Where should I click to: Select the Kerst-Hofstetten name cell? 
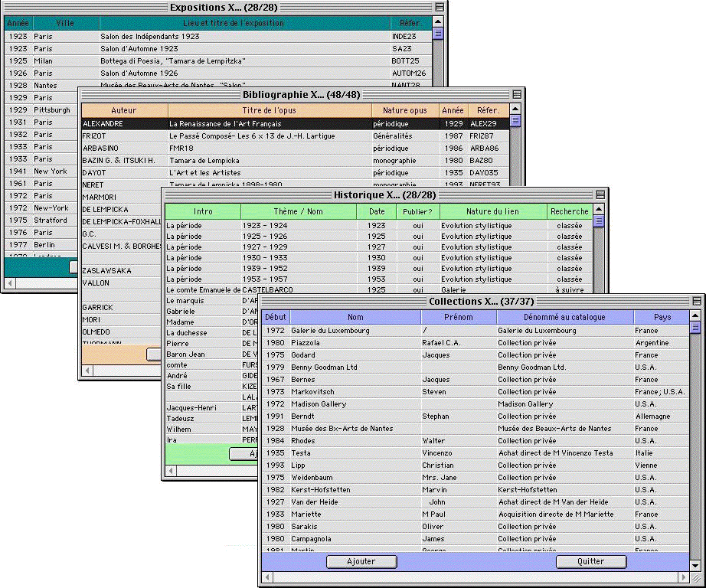coord(321,490)
